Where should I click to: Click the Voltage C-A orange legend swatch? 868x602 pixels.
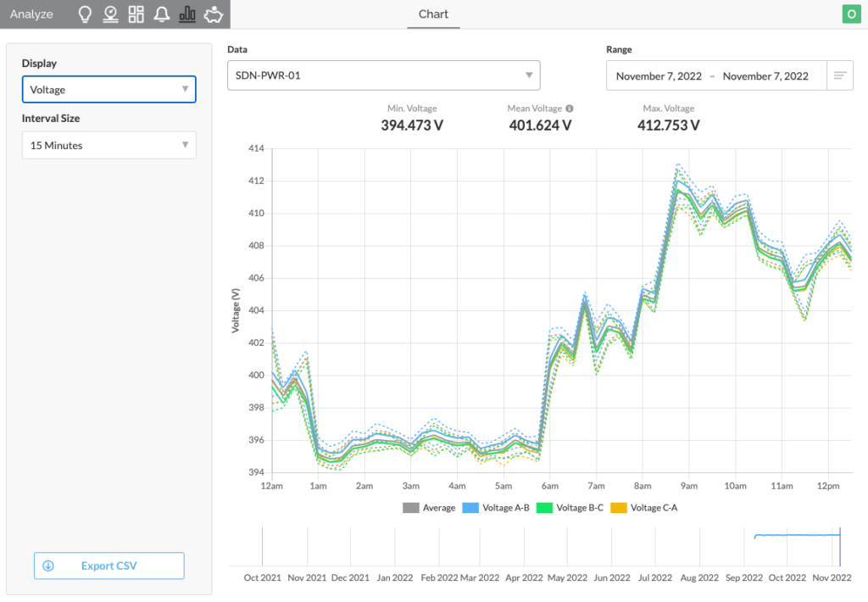(x=618, y=508)
